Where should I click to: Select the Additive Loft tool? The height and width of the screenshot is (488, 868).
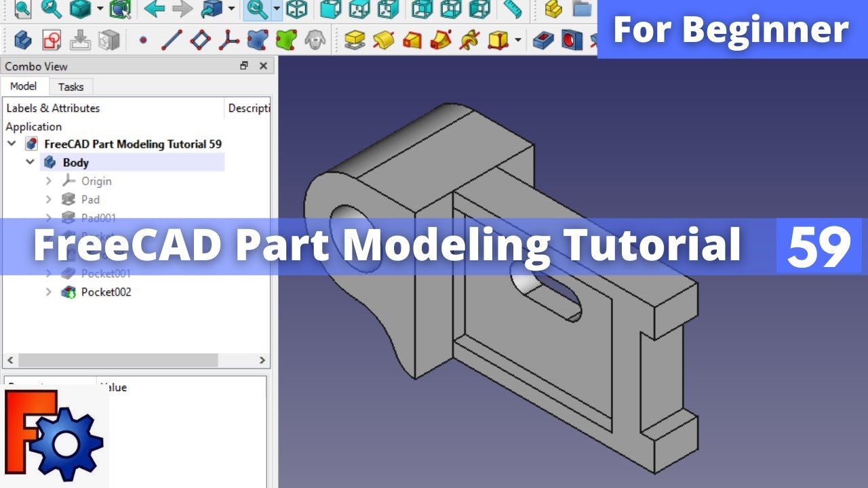click(x=412, y=40)
